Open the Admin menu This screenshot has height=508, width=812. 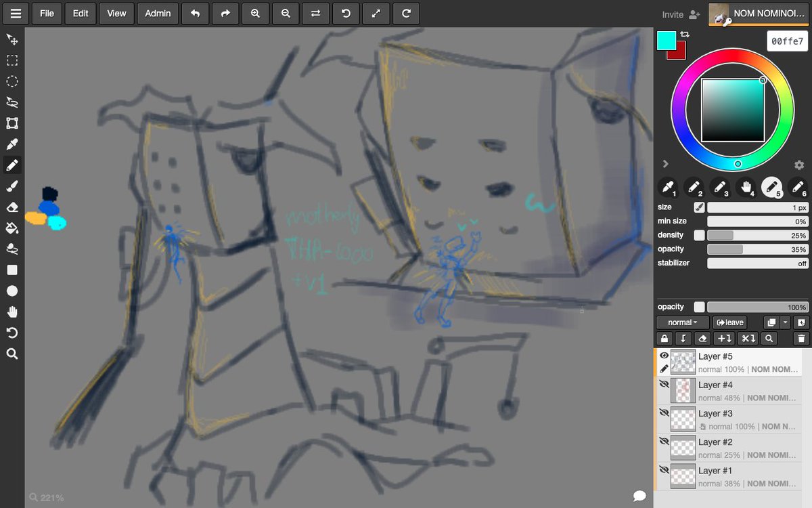pyautogui.click(x=158, y=14)
